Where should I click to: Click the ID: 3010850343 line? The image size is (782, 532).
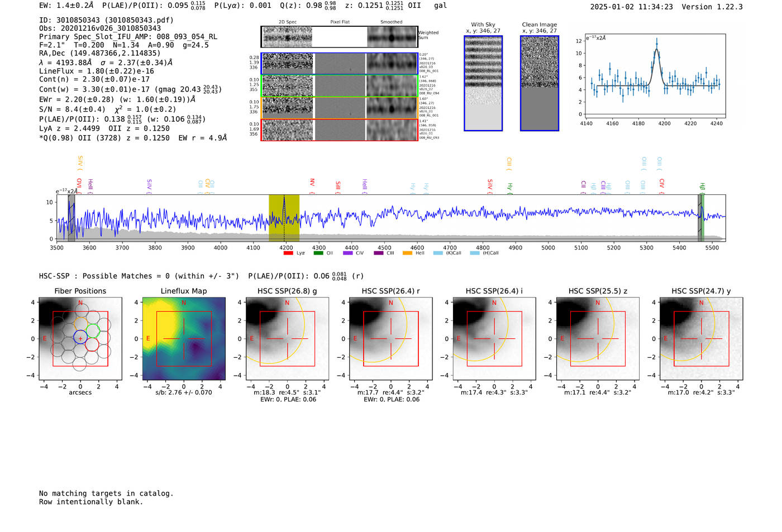(x=106, y=20)
